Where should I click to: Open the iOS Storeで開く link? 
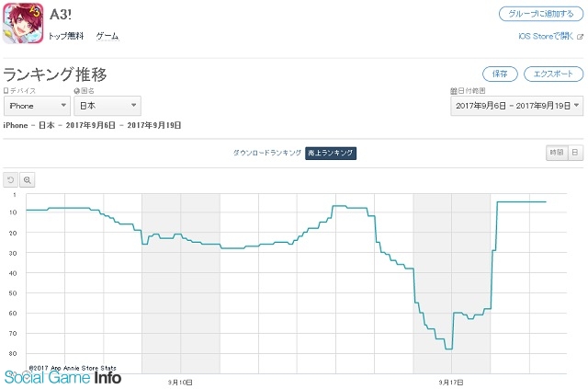[x=546, y=37]
